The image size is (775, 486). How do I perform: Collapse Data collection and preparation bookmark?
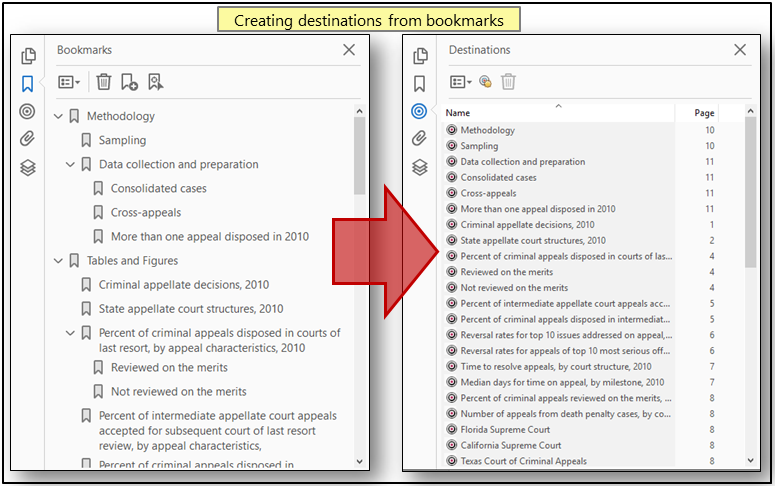click(70, 165)
